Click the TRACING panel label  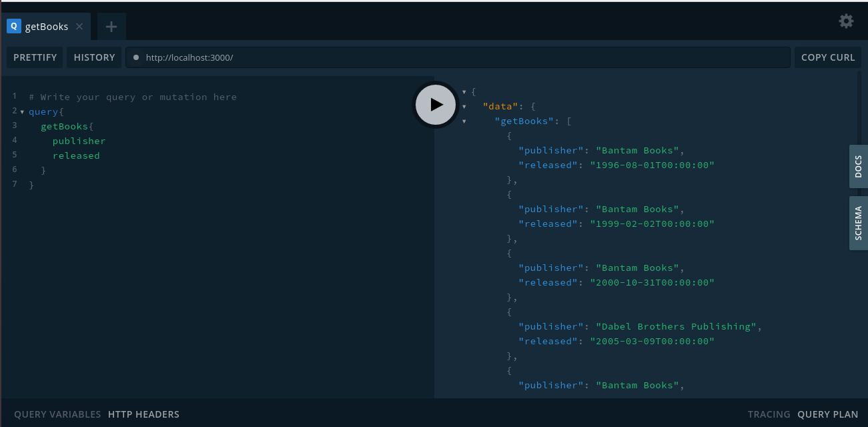(x=769, y=414)
